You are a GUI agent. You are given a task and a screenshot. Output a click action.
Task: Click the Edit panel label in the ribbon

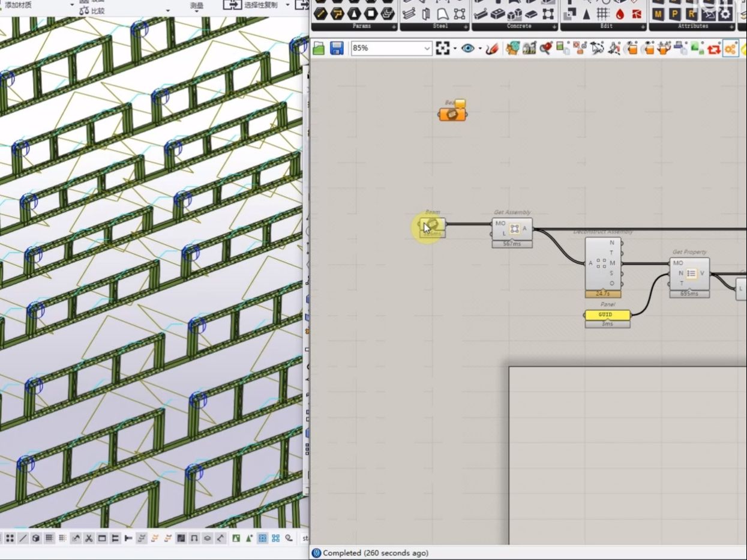[606, 26]
